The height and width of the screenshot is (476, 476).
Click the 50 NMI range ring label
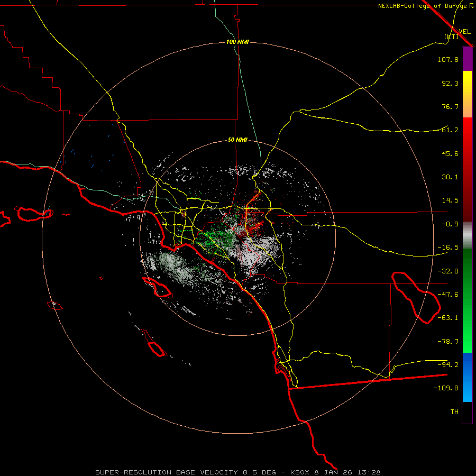[x=237, y=140]
